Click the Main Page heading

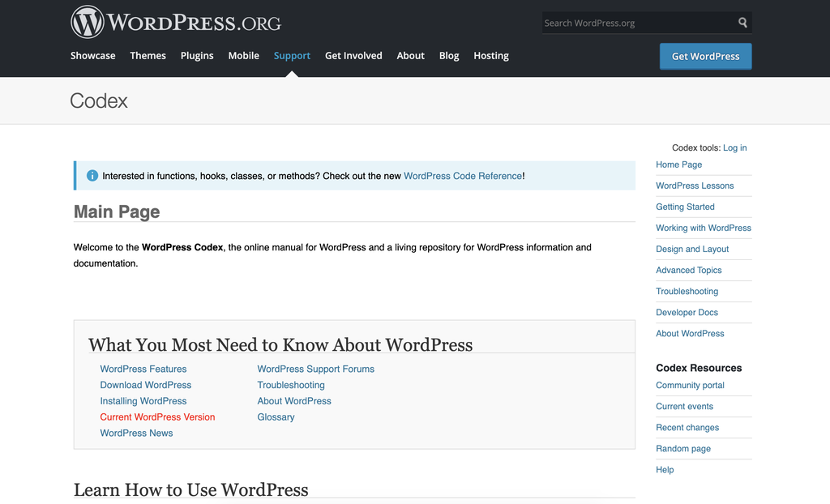point(117,211)
